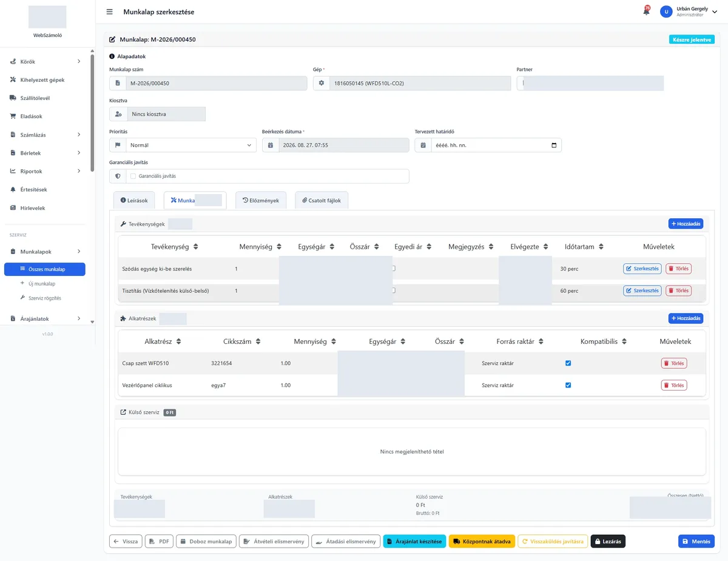
Task: Open the Prioritás Normál dropdown
Action: (190, 145)
